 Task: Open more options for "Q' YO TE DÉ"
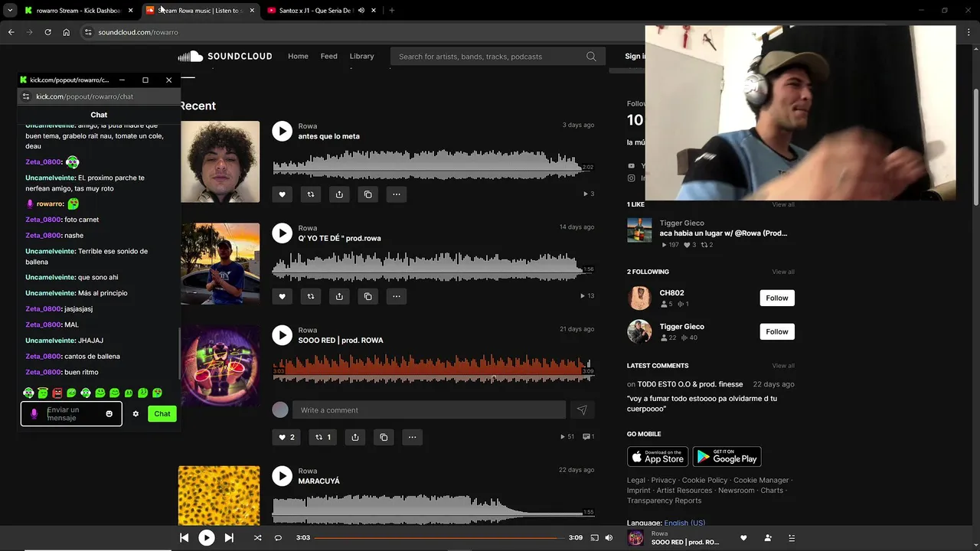click(x=397, y=296)
